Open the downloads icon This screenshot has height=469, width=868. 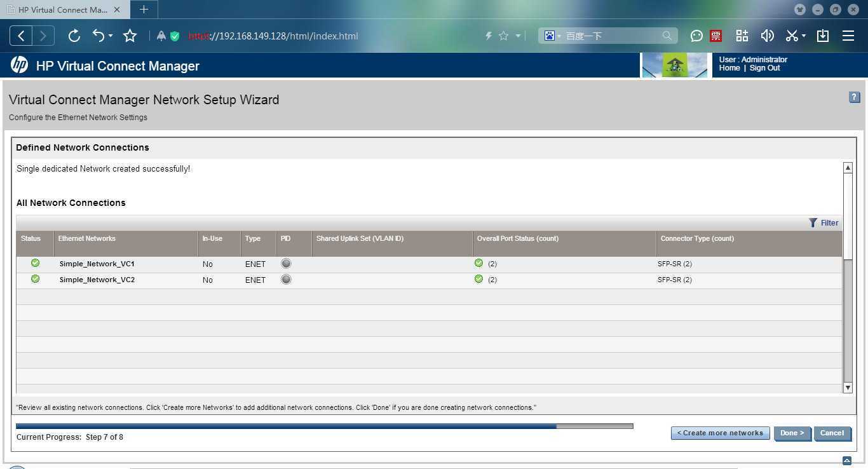click(x=823, y=36)
